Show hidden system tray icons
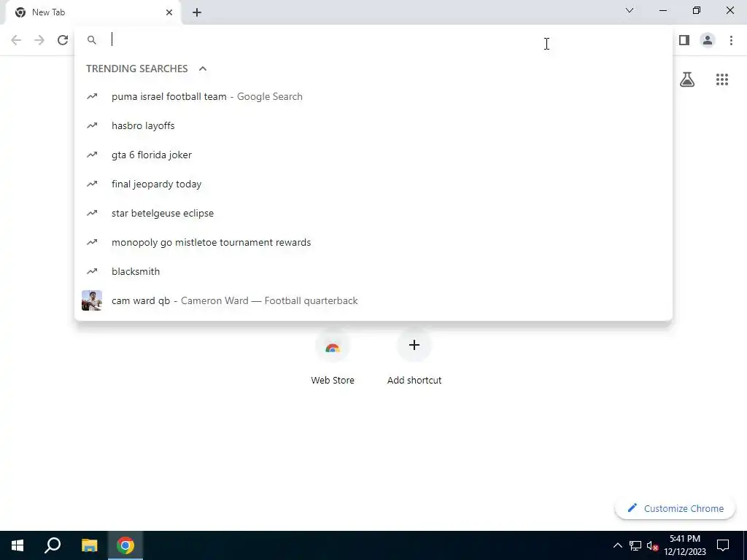 [617, 545]
